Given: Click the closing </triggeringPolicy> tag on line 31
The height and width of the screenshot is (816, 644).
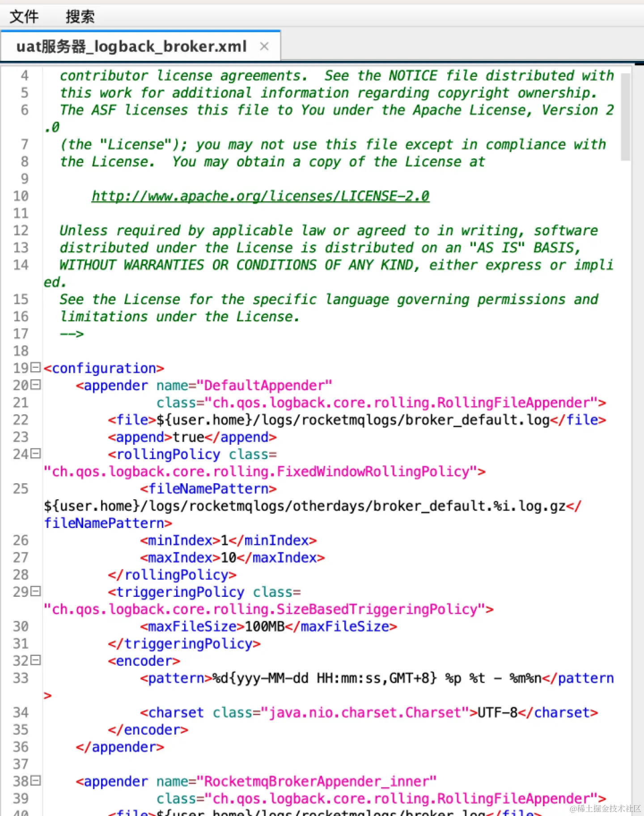Looking at the screenshot, I should click(184, 644).
